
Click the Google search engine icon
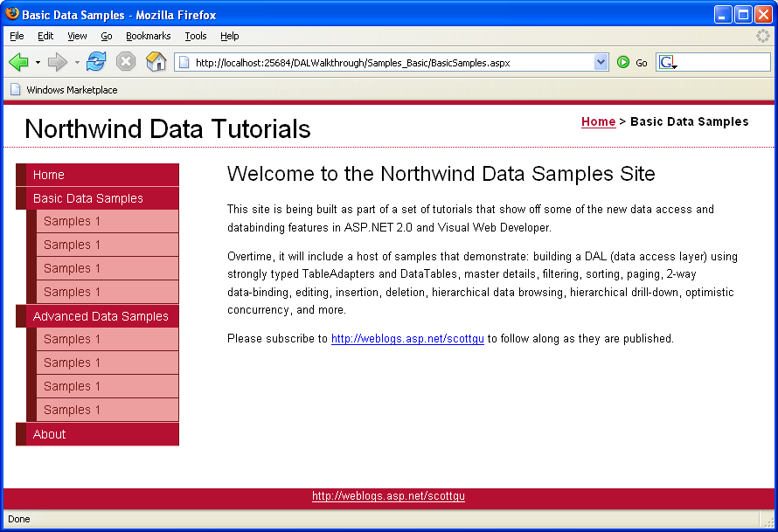coord(668,63)
